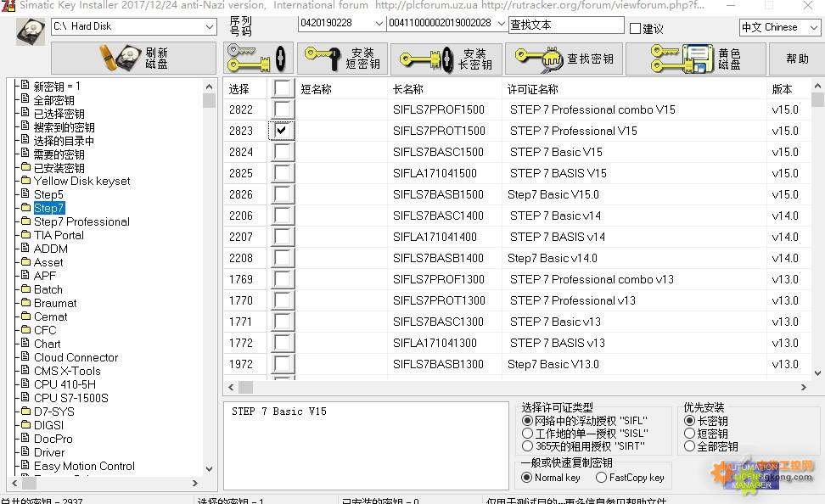Click the folder icon next to Braumat
The image size is (825, 504).
pos(25,303)
